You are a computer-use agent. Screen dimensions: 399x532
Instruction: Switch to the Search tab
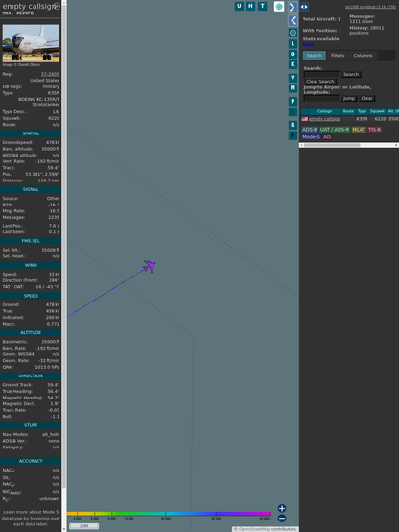point(315,56)
